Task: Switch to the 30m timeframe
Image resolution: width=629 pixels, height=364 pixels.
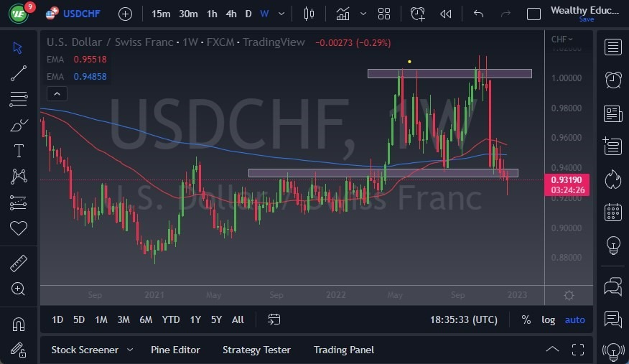Action: click(188, 14)
